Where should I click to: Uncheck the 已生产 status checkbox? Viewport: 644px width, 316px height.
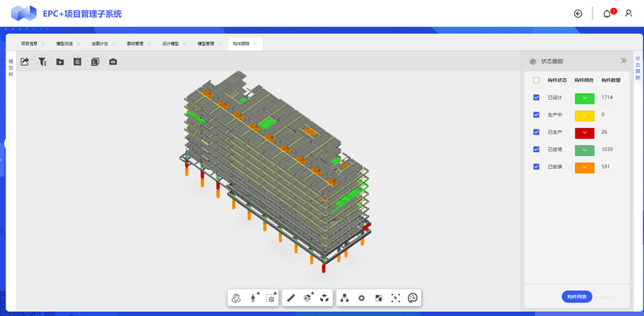(536, 132)
